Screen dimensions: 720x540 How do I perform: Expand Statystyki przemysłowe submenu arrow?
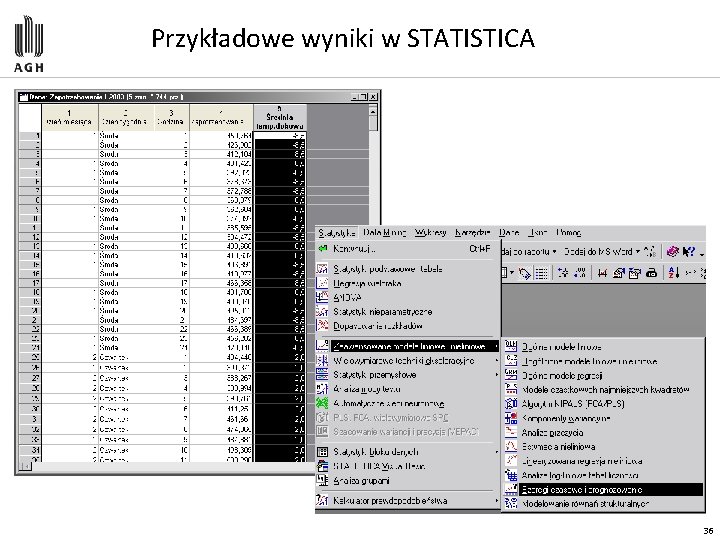tap(497, 375)
